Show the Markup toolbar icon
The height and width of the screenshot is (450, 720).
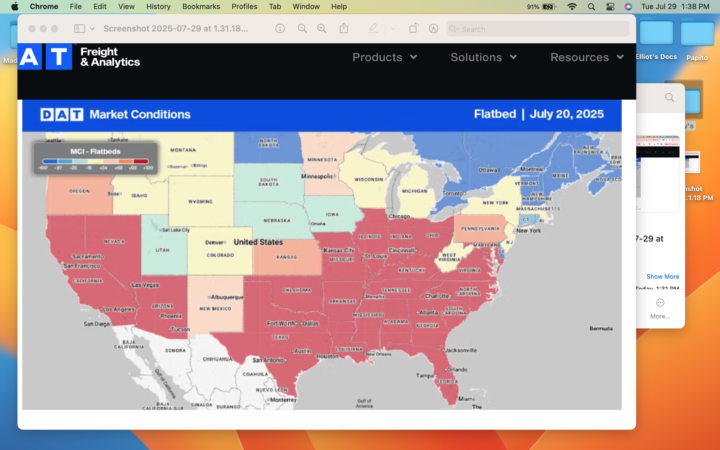[433, 28]
